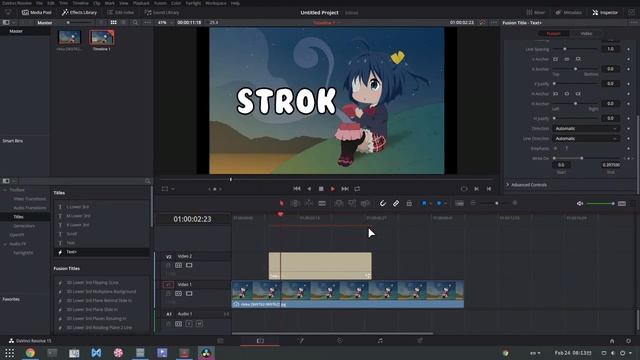
Task: Toggle timeline snapping magnet
Action: (x=382, y=203)
